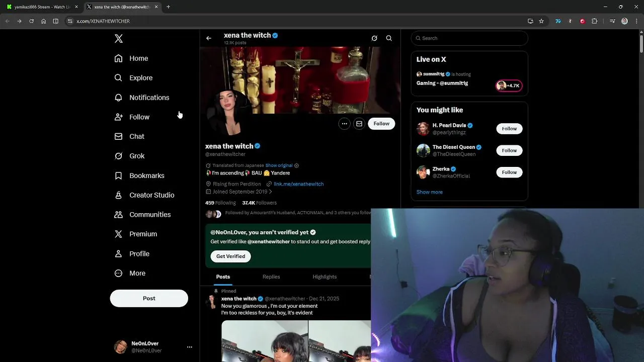Open the split view icon in browser toolbar

[x=56, y=21]
